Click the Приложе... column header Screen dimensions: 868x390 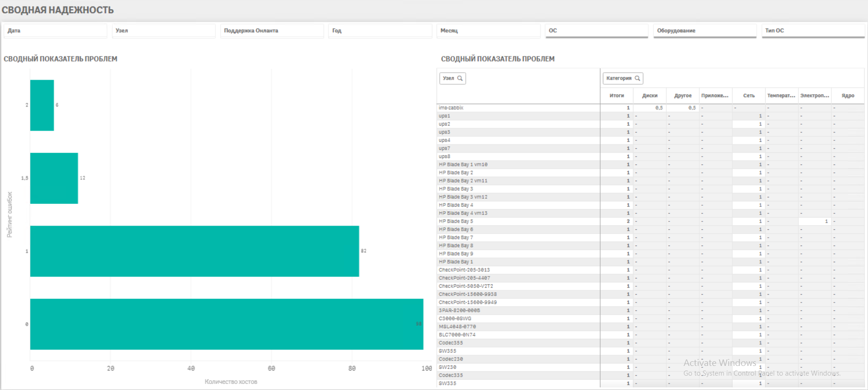coord(716,96)
